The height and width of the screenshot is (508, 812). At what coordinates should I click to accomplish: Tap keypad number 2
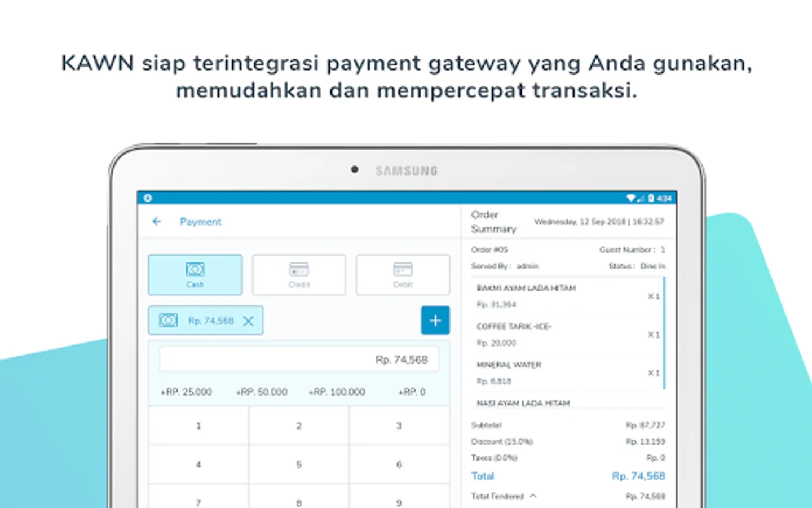299,426
